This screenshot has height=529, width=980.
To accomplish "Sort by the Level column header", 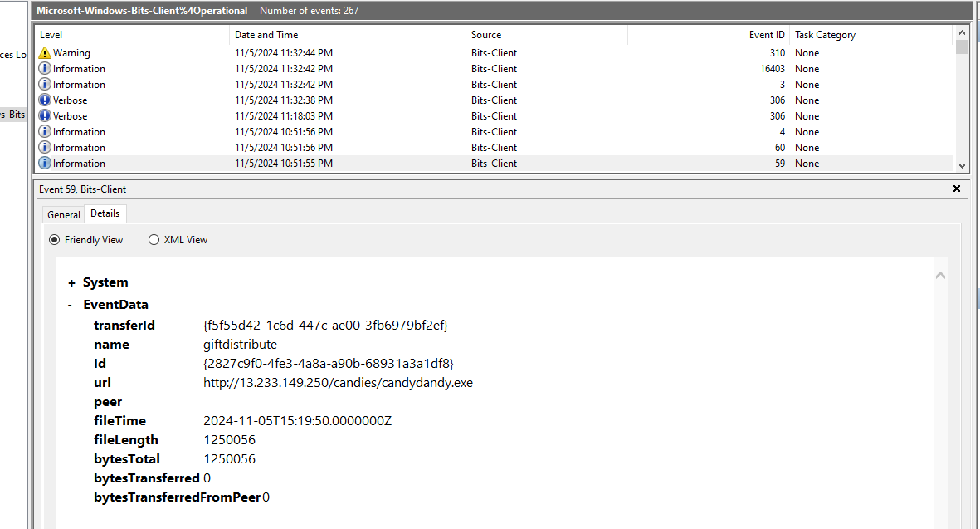I will point(133,35).
